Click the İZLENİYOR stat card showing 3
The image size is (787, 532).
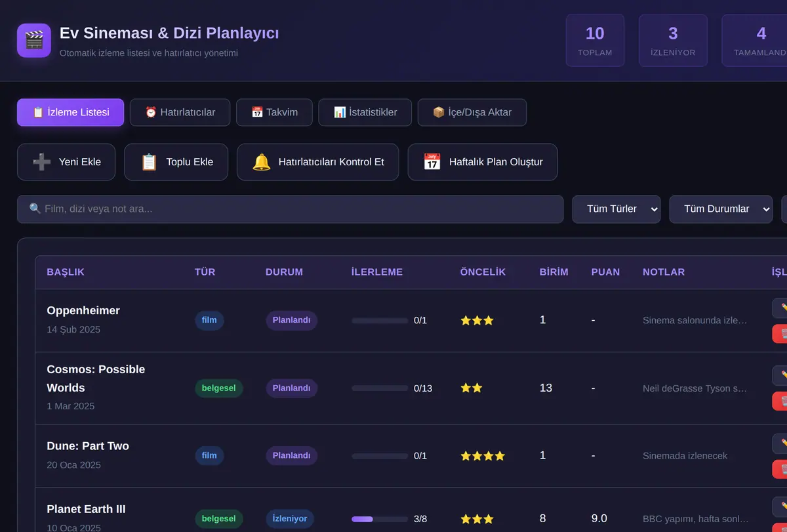coord(673,41)
